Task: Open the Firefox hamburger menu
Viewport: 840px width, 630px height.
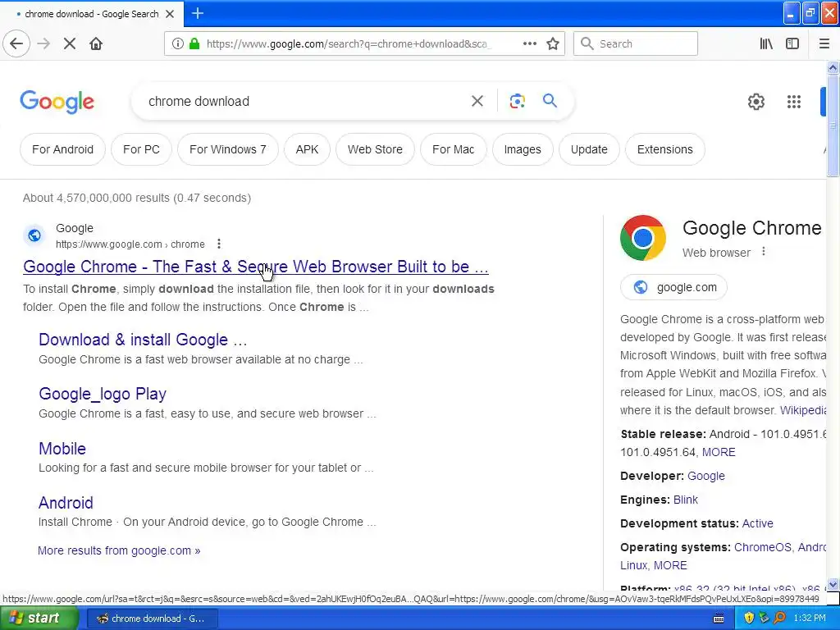Action: (x=824, y=44)
